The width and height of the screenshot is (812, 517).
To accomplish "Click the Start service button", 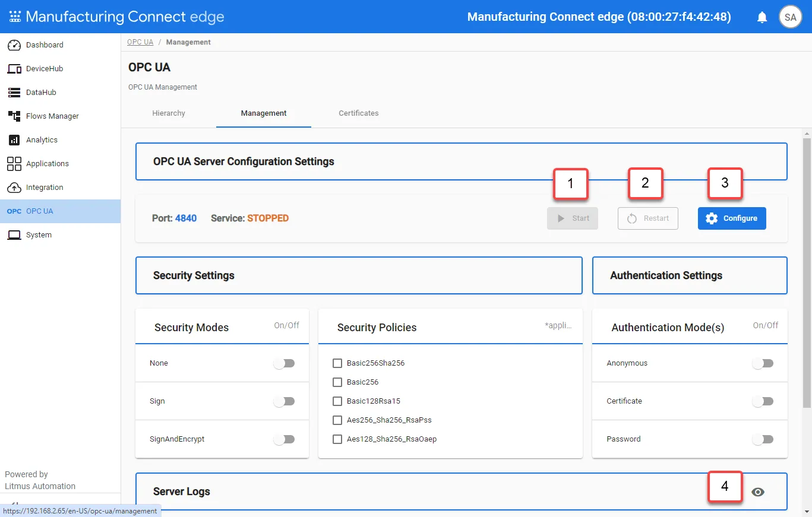I will tap(573, 218).
